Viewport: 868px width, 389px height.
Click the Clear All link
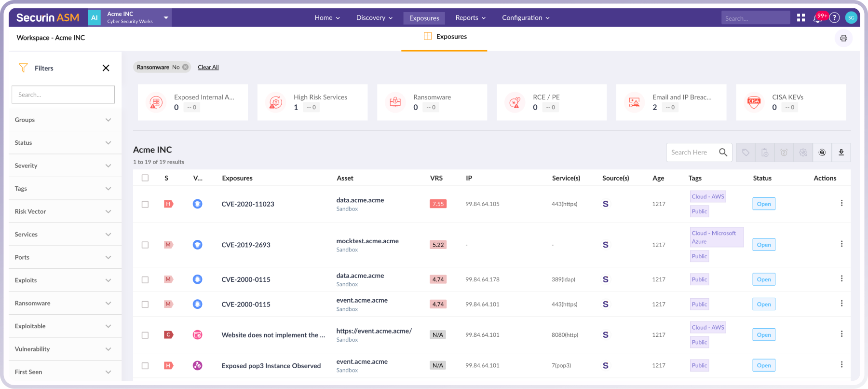point(208,68)
